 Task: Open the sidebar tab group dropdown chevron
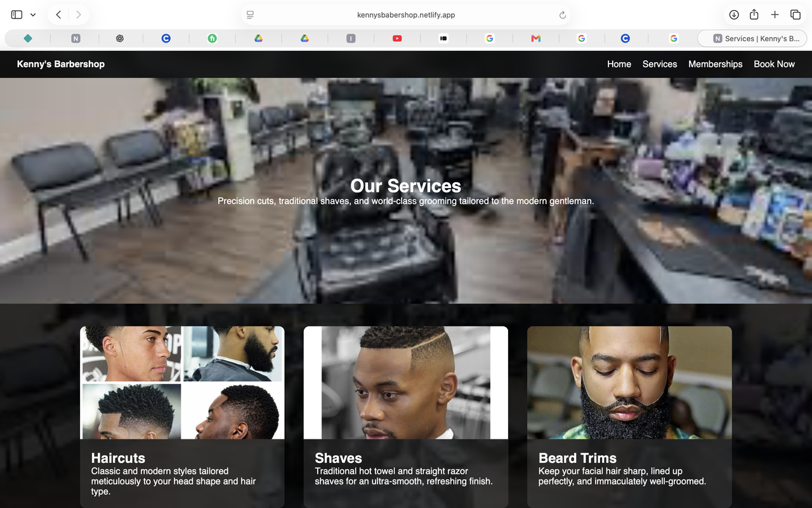33,15
